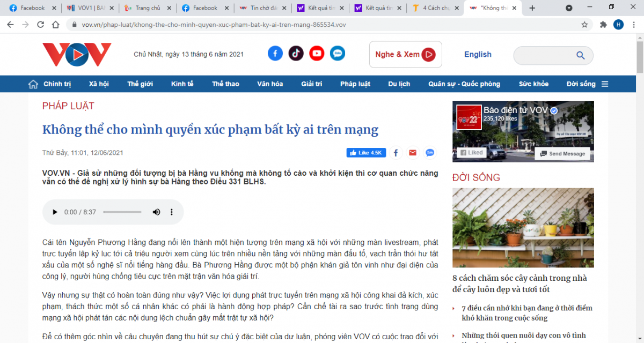Screen dimensions: 644x343
Task: Switch to English version link
Action: pos(478,55)
